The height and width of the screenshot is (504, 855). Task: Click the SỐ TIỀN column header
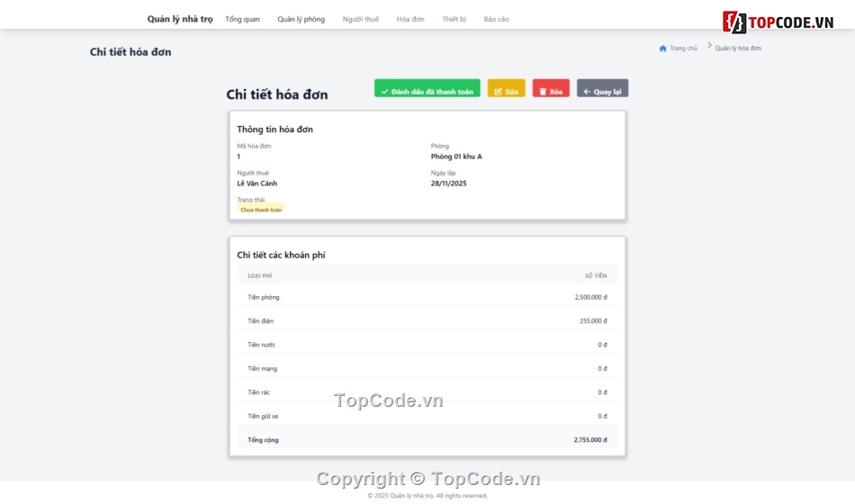click(596, 276)
